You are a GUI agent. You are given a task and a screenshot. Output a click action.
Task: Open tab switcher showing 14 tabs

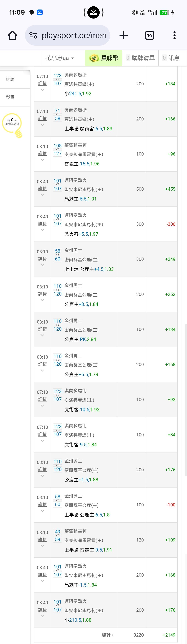(149, 35)
